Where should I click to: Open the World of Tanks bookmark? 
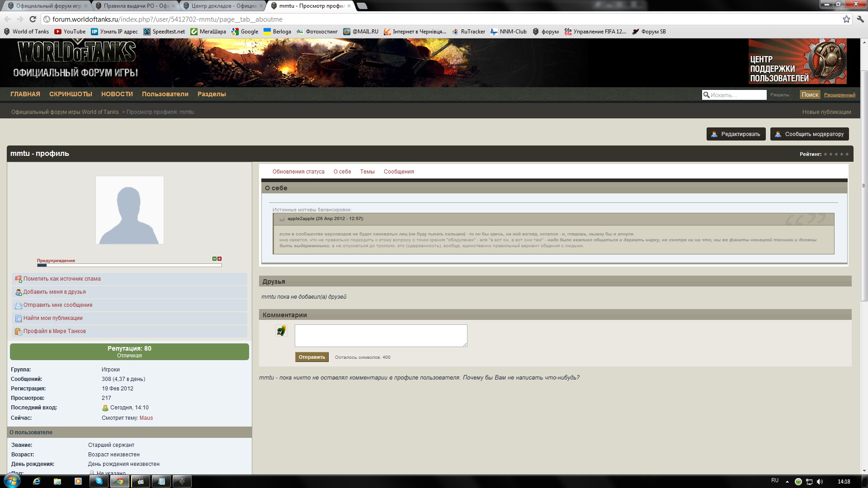tap(27, 32)
